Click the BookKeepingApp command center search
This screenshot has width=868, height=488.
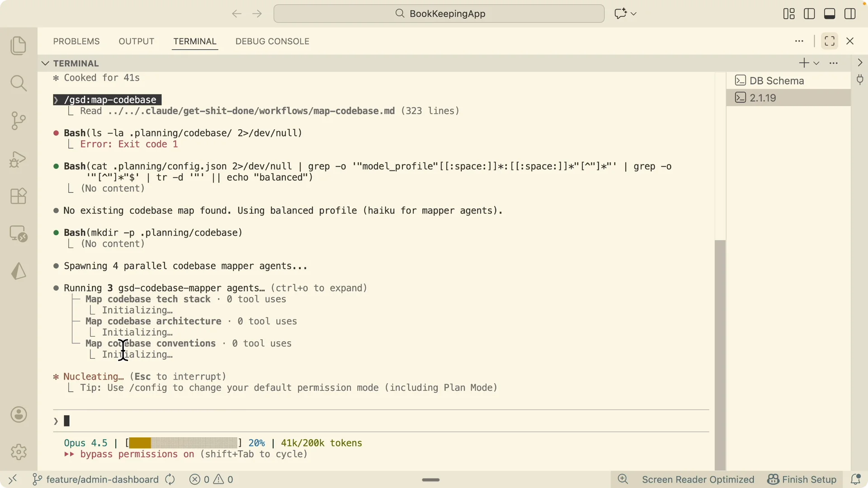439,14
